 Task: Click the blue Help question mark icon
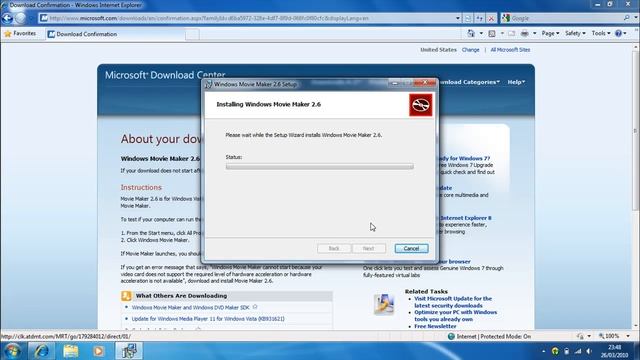618,33
